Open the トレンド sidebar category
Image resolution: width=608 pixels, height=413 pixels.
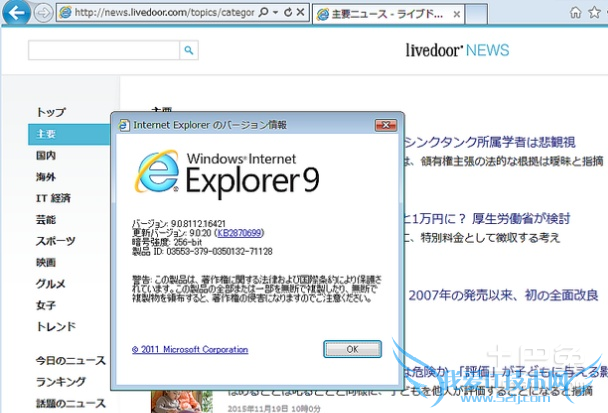tap(56, 327)
